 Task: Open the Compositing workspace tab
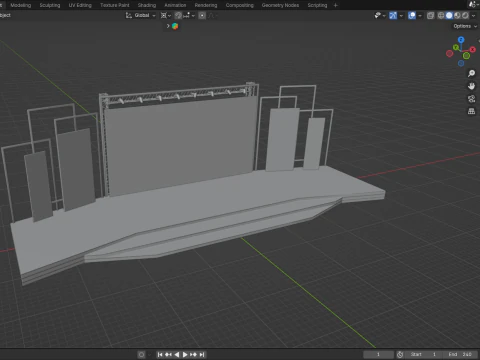239,5
